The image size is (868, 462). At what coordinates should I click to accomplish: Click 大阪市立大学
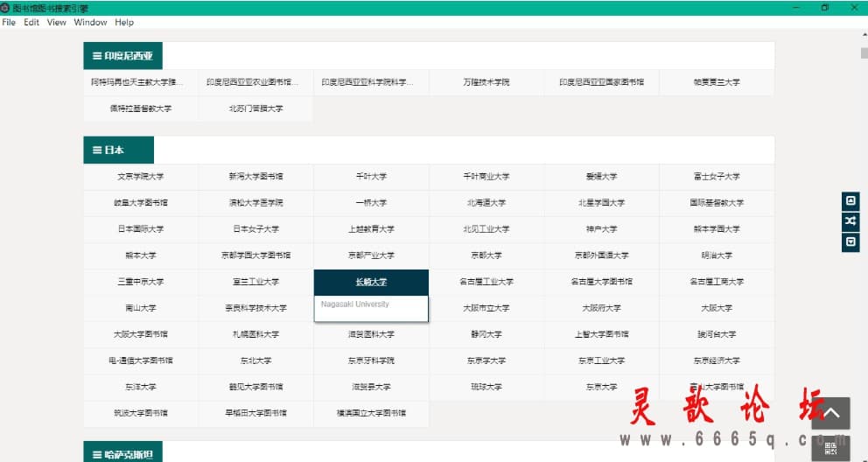pos(486,308)
